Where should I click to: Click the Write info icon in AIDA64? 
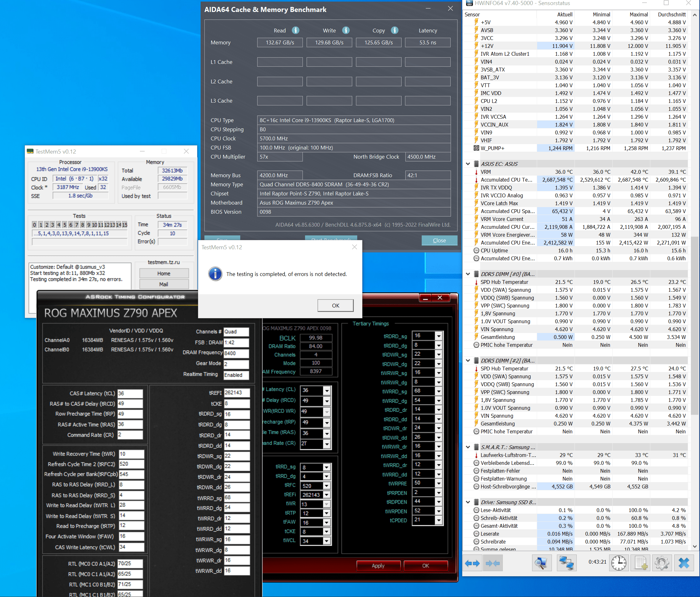(x=346, y=31)
